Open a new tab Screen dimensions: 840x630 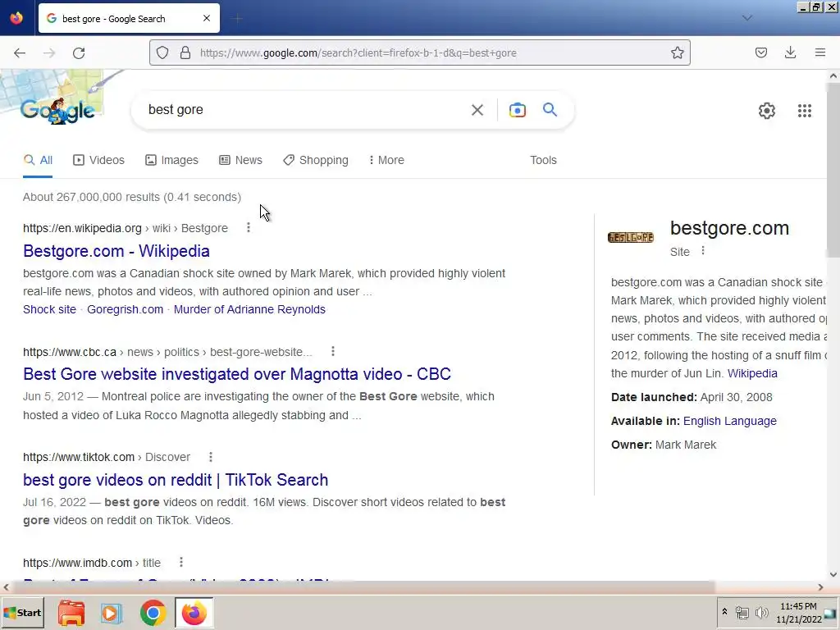point(237,19)
